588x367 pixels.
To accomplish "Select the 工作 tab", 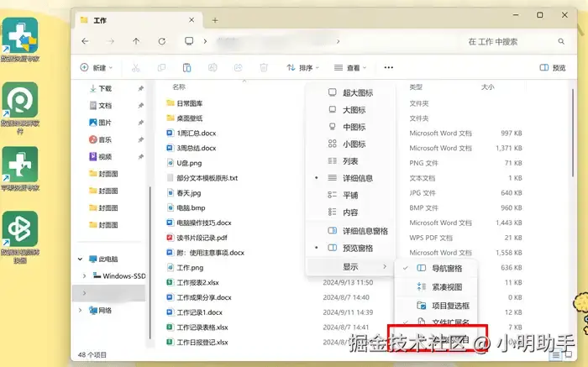I will 139,20.
